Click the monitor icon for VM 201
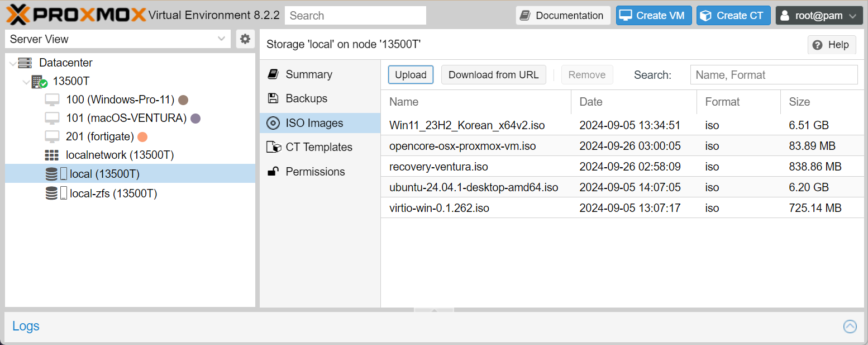Screen dimensions: 868x345 [x=52, y=137]
